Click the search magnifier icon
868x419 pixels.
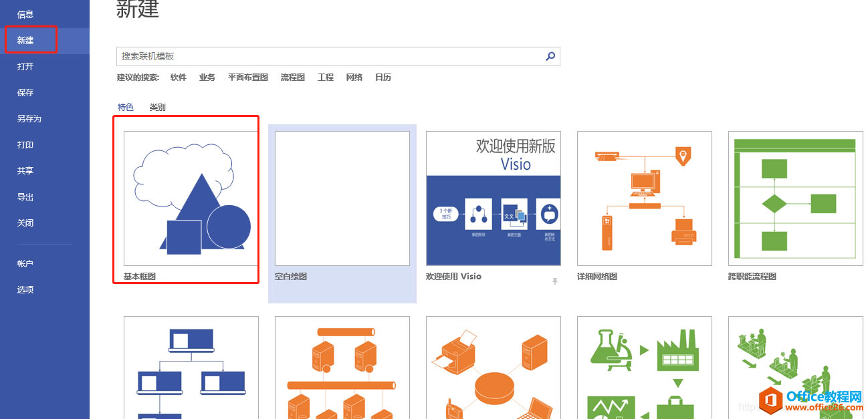[550, 57]
